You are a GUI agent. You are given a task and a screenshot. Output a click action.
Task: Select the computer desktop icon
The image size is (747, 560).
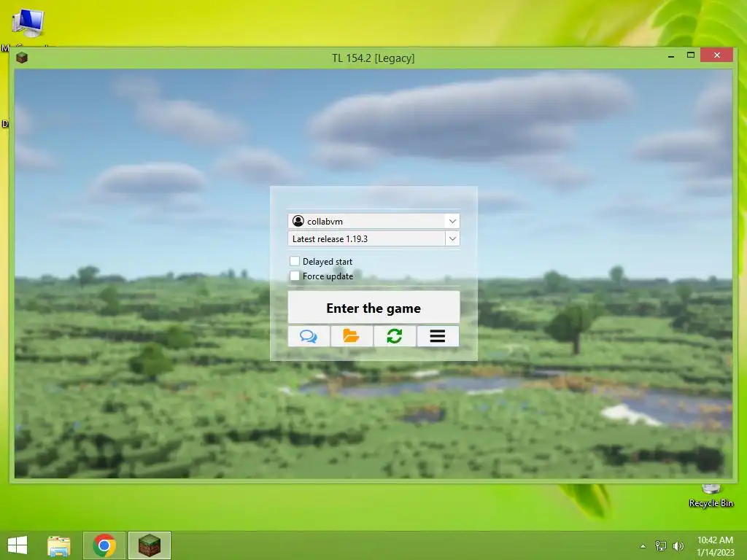[28, 23]
